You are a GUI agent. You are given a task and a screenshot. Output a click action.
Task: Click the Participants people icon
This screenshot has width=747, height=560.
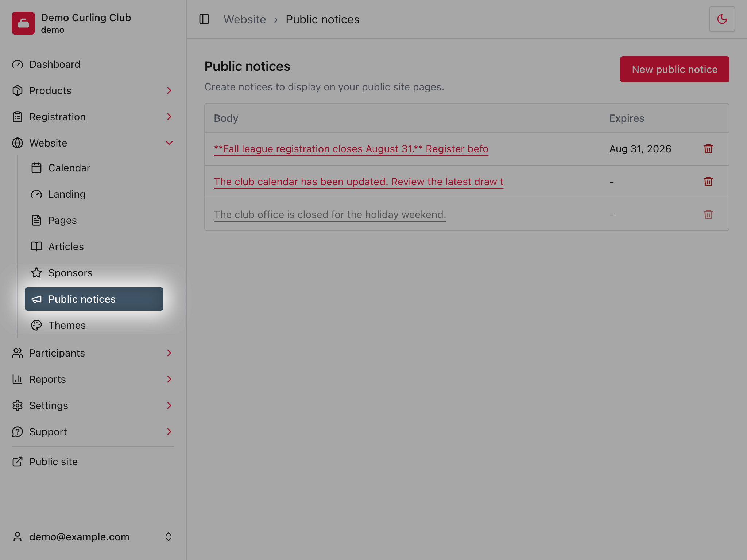[x=18, y=353]
